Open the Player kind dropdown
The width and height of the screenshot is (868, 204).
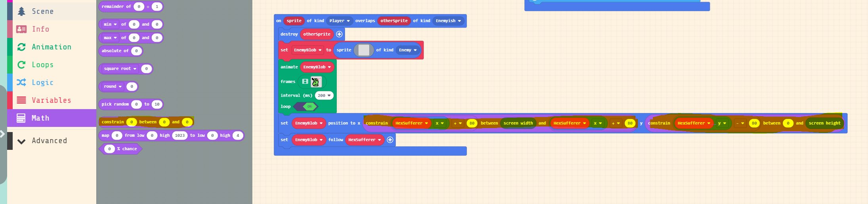pos(340,21)
